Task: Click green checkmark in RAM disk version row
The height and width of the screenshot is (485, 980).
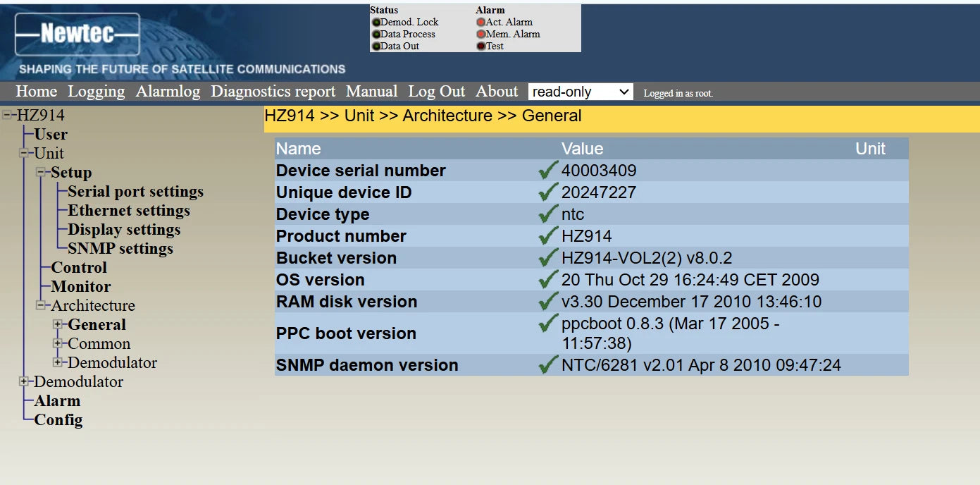Action: (x=548, y=301)
